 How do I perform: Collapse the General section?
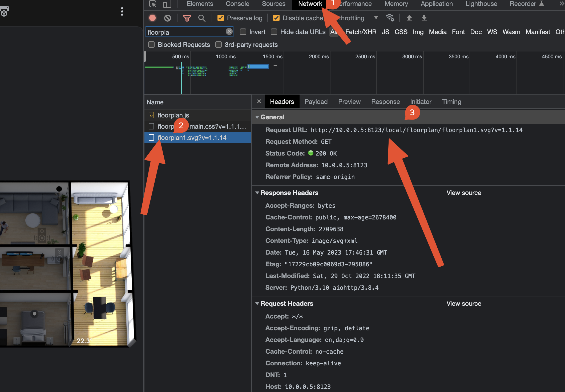tap(257, 117)
